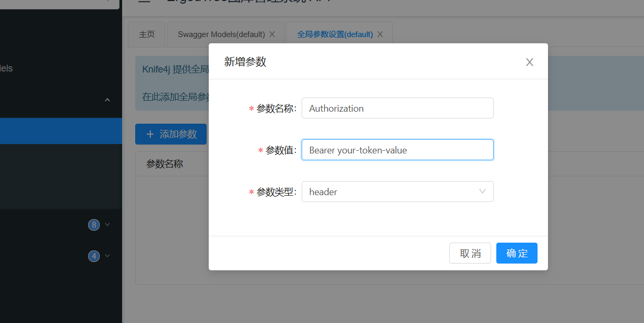Screen dimensions: 644x323
Task: Select the highlighted blue sidebar menu item
Action: [61, 131]
